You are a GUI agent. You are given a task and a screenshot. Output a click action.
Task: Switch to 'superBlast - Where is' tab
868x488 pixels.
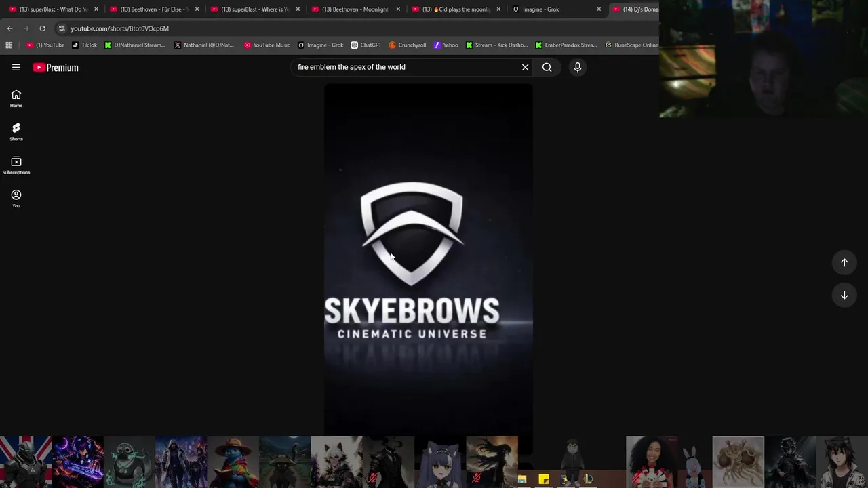click(x=255, y=9)
